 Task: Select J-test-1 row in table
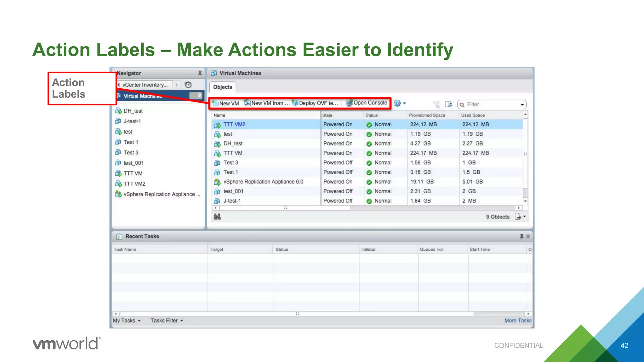367,201
